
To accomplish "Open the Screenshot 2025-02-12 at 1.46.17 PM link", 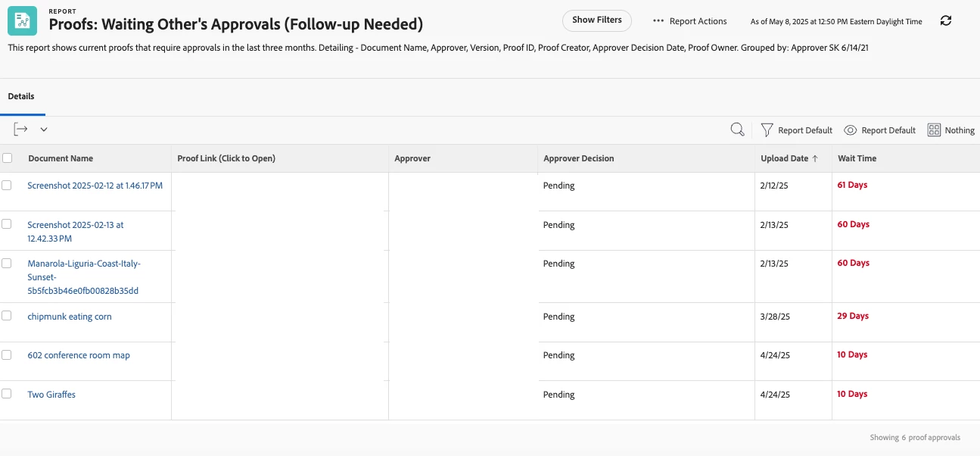I will point(95,185).
